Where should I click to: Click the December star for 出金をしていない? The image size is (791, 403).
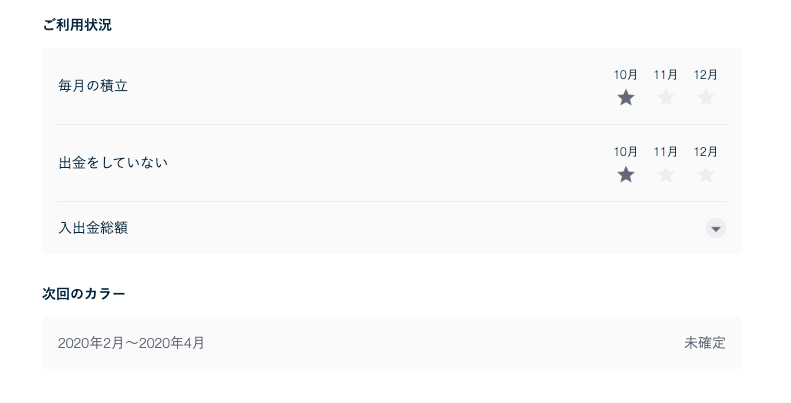point(706,174)
